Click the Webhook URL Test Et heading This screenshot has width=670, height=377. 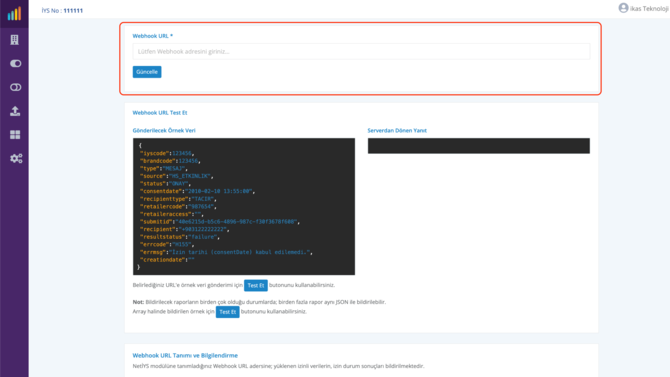(160, 113)
